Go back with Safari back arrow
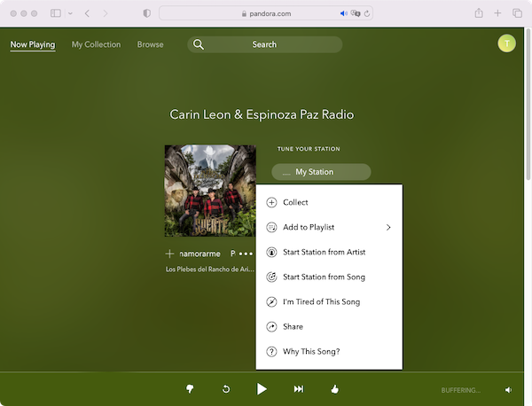 tap(87, 13)
